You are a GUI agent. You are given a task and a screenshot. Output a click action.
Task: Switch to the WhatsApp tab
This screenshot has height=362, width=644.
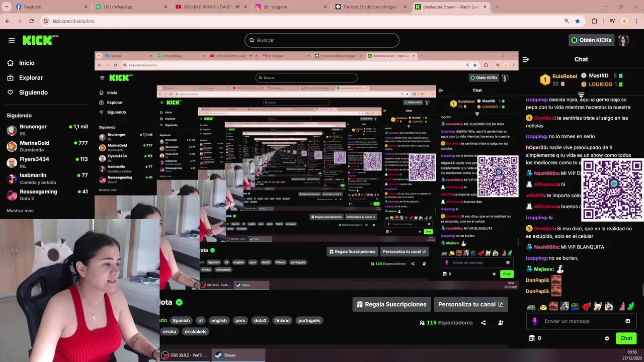pos(131,7)
